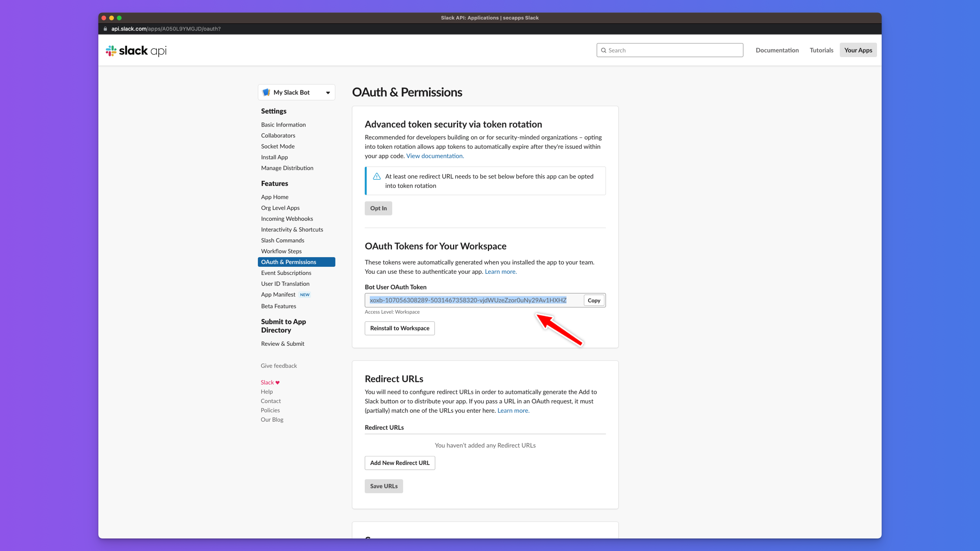Viewport: 980px width, 551px height.
Task: Open the View documentation link
Action: tap(435, 156)
